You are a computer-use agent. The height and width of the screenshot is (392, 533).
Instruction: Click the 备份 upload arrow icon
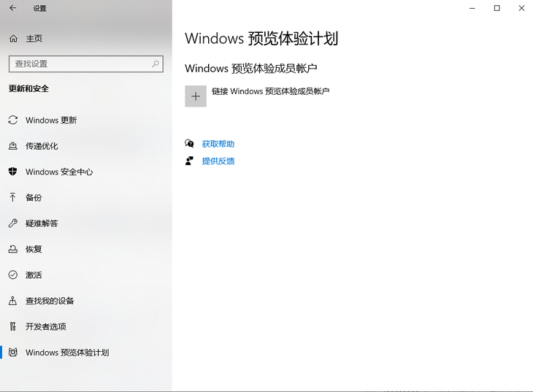coord(12,197)
